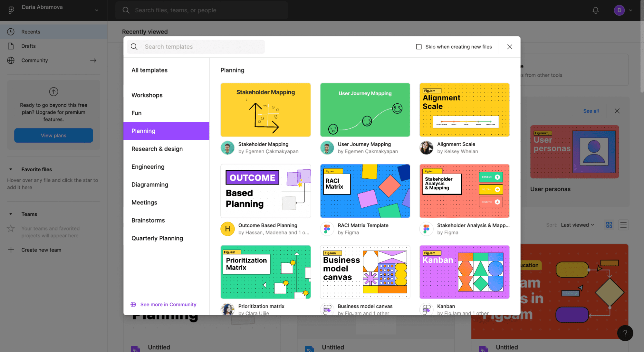Enable Skip when creating new files

tap(418, 47)
